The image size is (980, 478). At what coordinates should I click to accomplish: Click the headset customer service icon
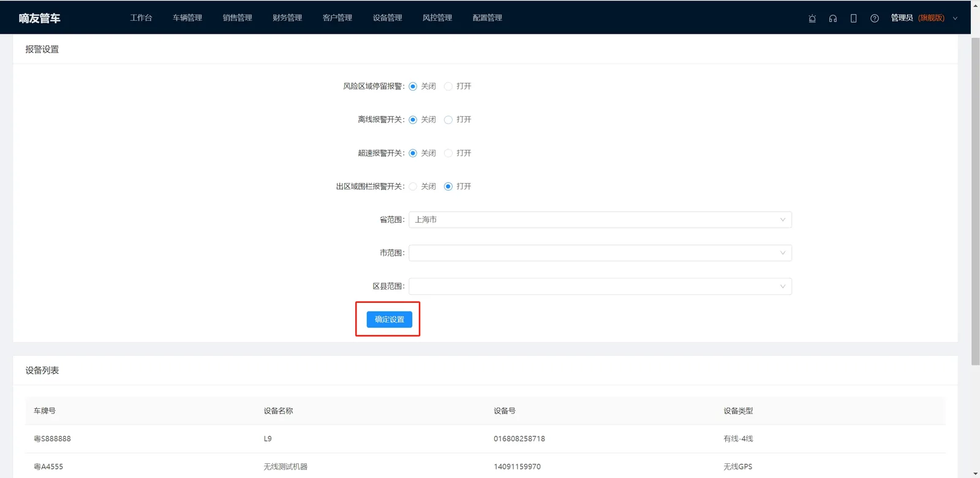pyautogui.click(x=833, y=18)
